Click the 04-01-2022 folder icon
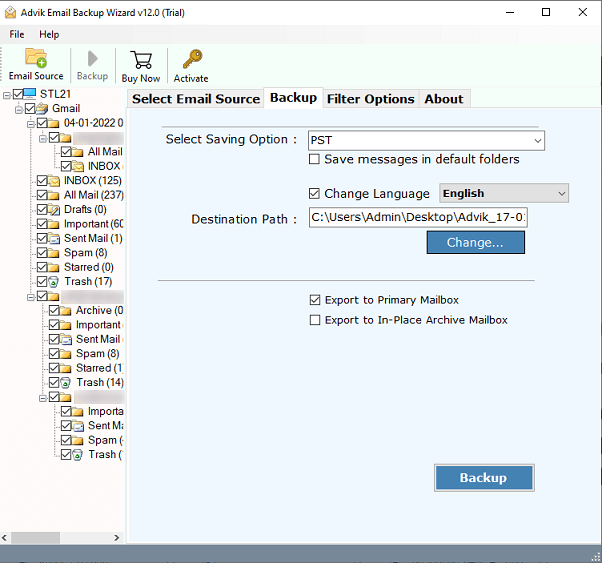 54,123
